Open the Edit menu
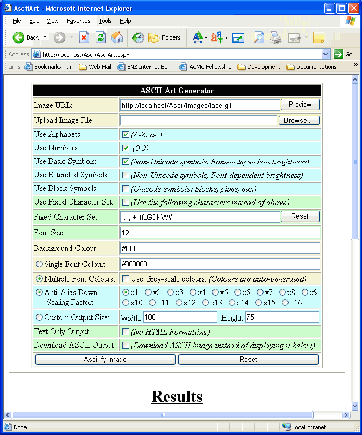 (x=34, y=21)
